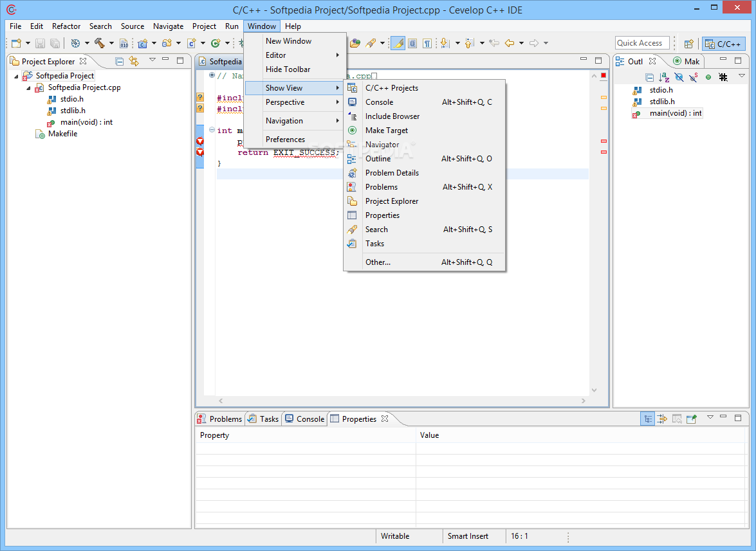Collapse All in Project Explorer

click(x=120, y=61)
